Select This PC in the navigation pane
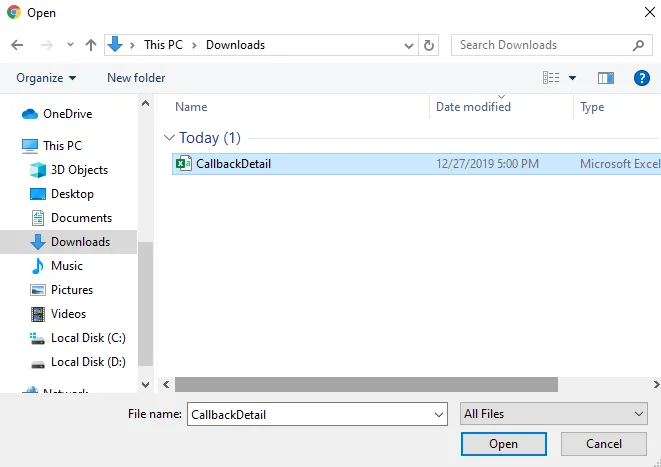The width and height of the screenshot is (661, 467). (x=62, y=145)
